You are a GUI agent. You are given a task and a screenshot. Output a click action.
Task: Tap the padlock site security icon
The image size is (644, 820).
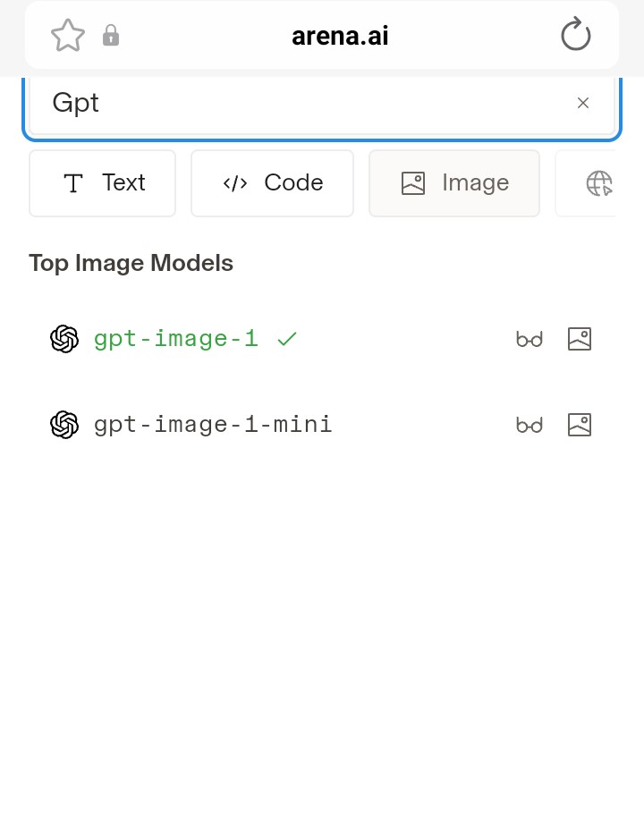point(110,36)
